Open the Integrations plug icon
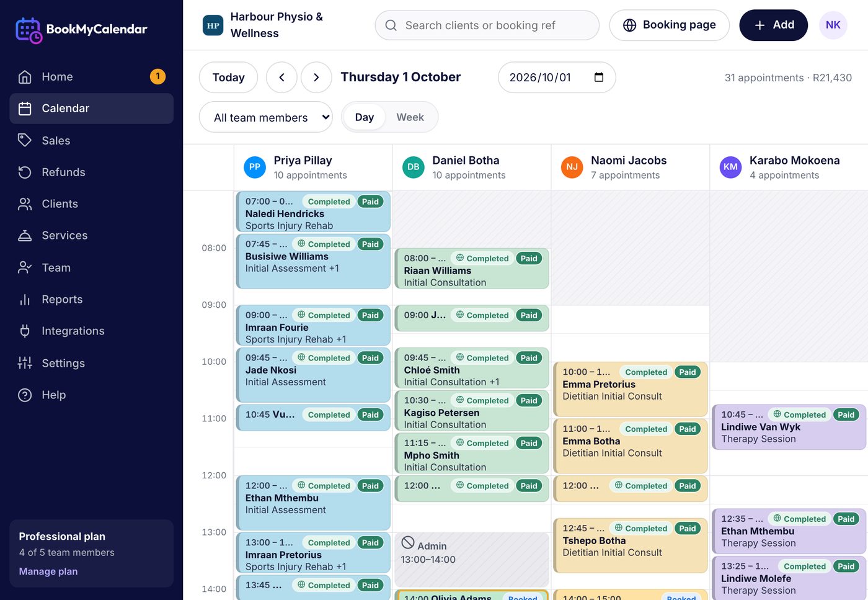 point(25,331)
